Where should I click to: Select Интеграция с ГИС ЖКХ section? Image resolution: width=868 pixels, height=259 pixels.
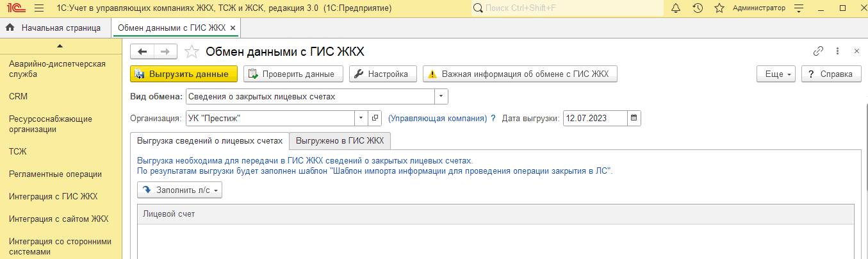(53, 196)
